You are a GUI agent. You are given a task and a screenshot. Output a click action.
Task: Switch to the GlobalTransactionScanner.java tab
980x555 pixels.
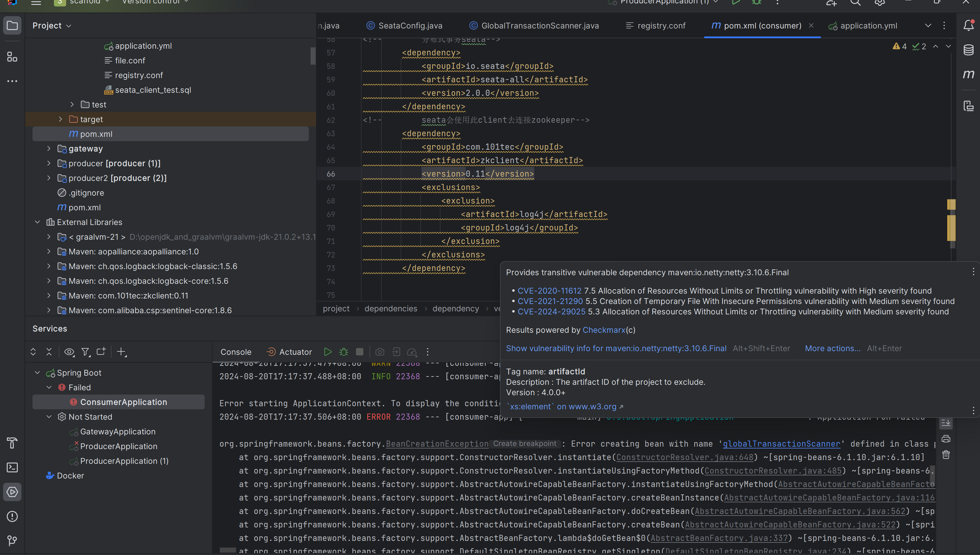click(534, 25)
